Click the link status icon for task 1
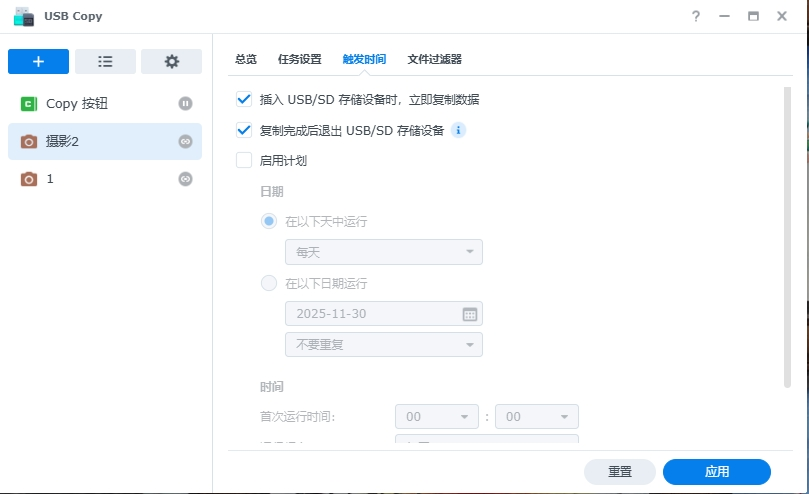This screenshot has width=809, height=494. tap(185, 179)
